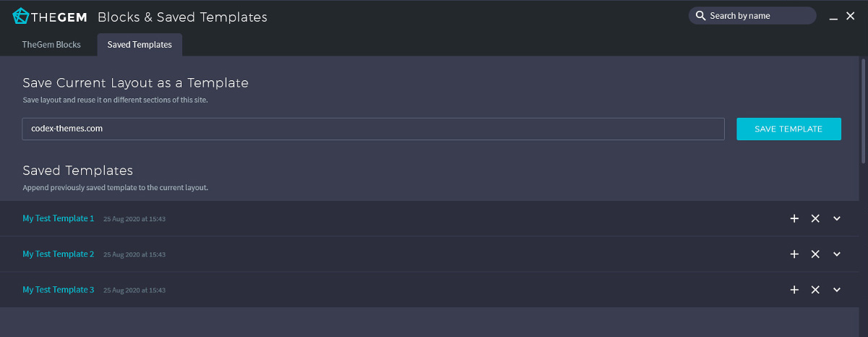
Task: Expand My Test Template 1 preview chevron
Action: point(837,218)
